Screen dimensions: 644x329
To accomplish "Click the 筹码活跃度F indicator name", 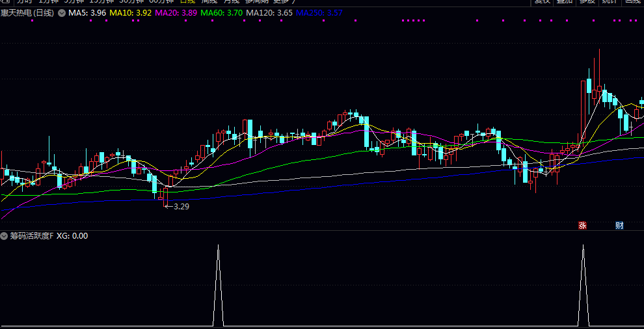I will coord(31,236).
